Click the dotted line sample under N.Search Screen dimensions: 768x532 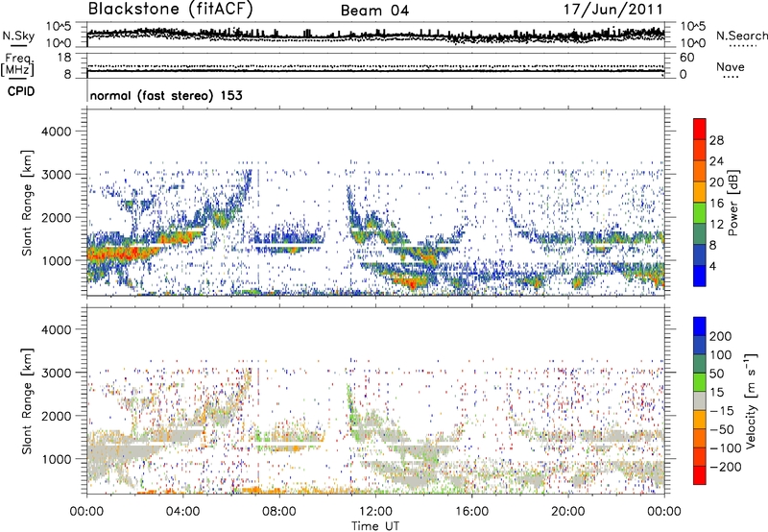point(743,46)
